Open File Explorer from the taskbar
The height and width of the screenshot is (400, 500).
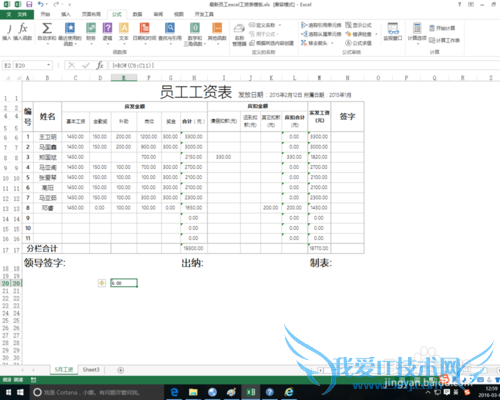pyautogui.click(x=193, y=392)
